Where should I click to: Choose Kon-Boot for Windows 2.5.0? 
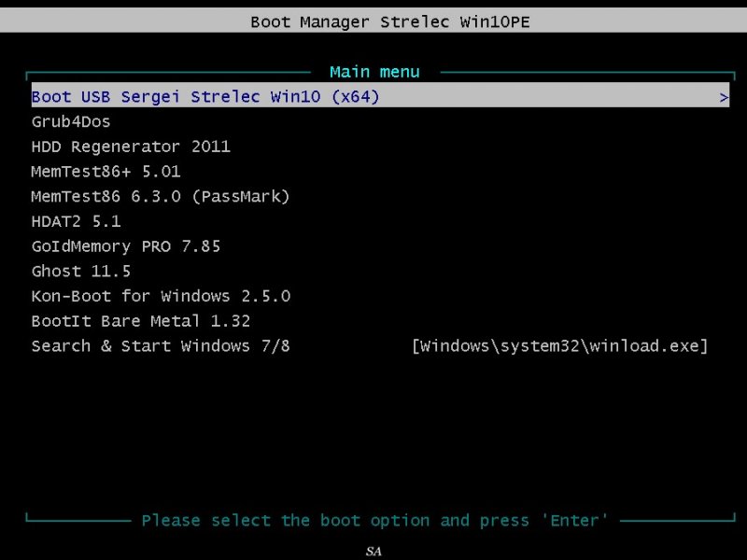[161, 296]
